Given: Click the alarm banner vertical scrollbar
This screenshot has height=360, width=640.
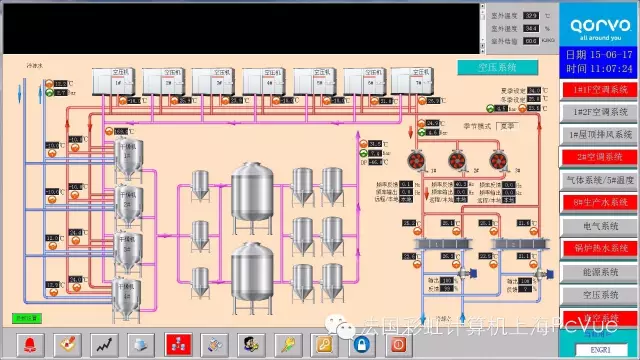Looking at the screenshot, I should [x=482, y=29].
